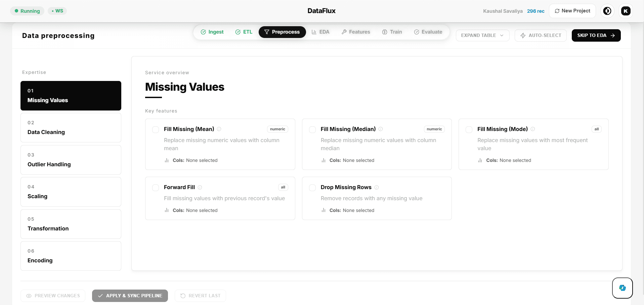Click the lightning icon on AUTO-SELECT

[x=522, y=35]
